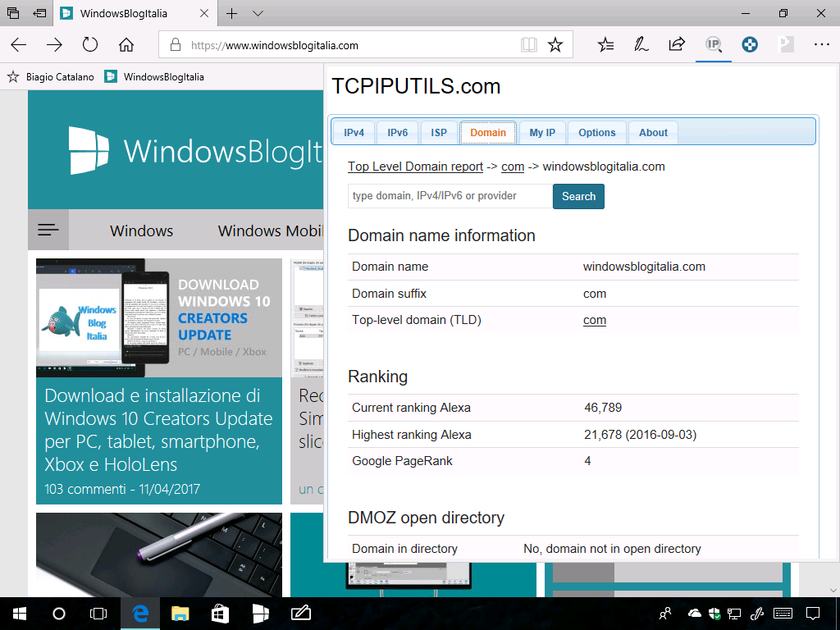Go forward with the forward arrow

[x=54, y=45]
